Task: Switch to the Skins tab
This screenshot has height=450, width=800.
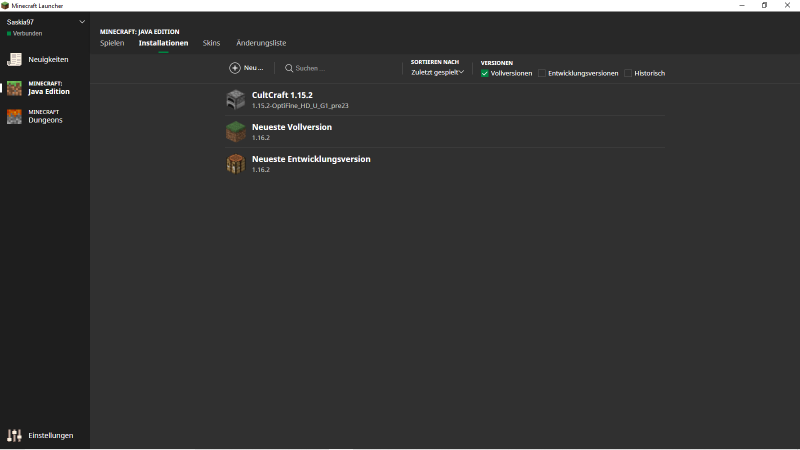Action: coord(211,43)
